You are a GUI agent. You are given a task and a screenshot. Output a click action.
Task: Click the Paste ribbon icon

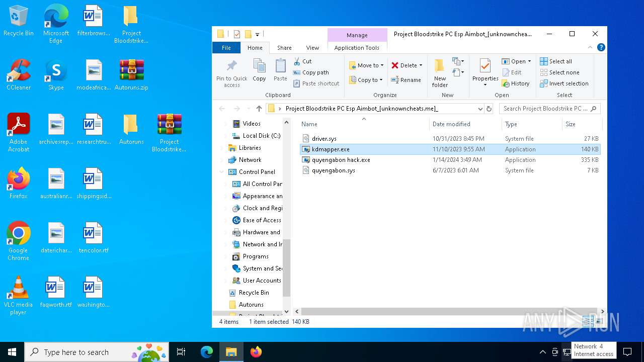[280, 70]
